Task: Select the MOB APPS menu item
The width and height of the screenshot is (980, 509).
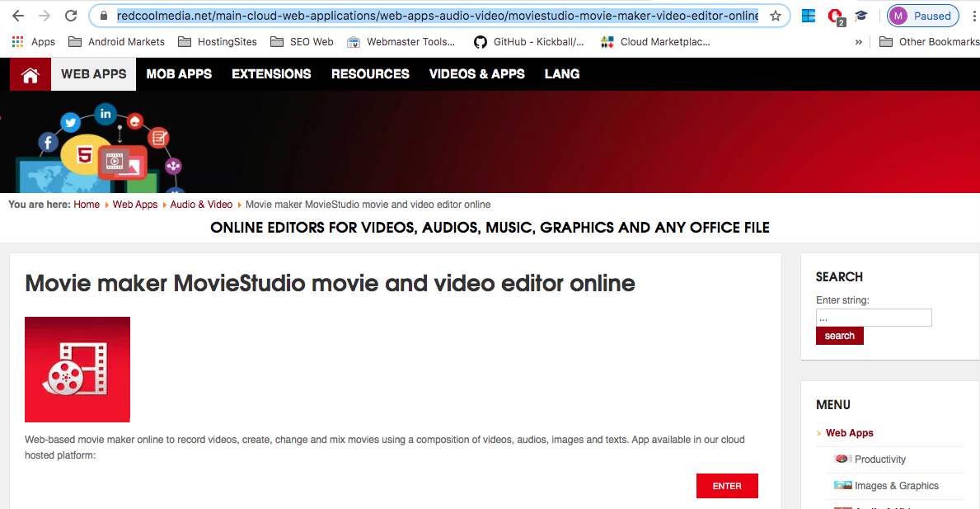Action: pos(179,74)
